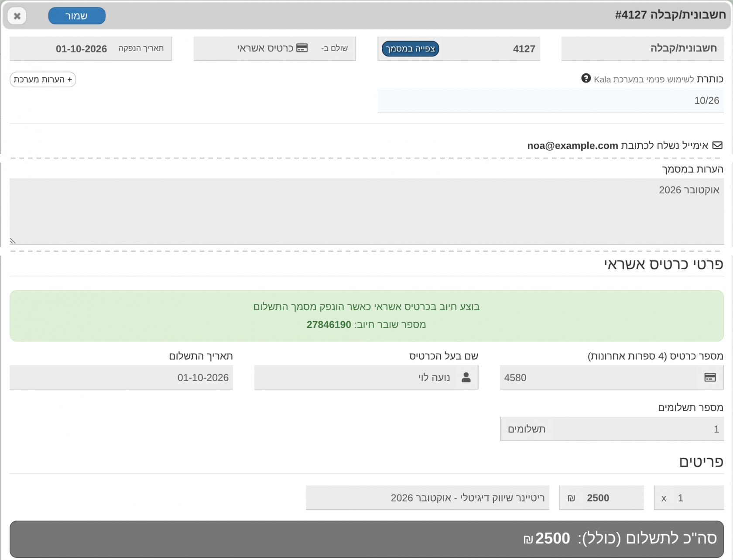Click the פריטים section heading
The image size is (733, 560).
pyautogui.click(x=701, y=462)
